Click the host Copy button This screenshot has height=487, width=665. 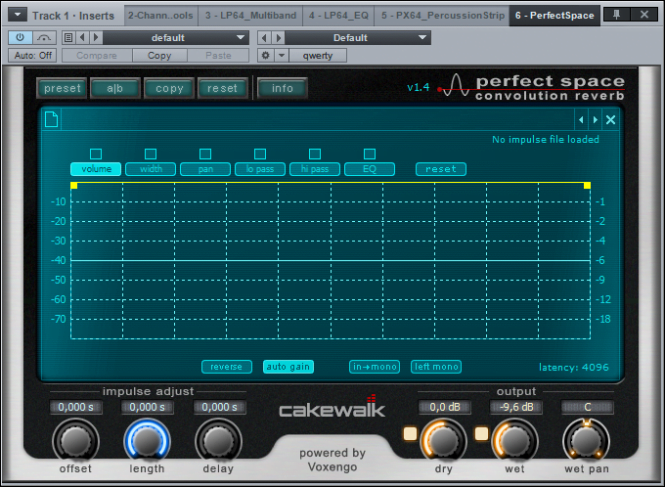point(159,56)
